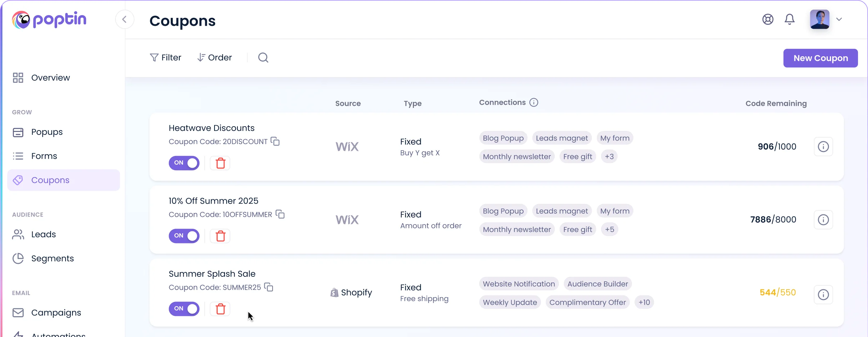Image resolution: width=868 pixels, height=337 pixels.
Task: Click the search magnifier icon
Action: coord(263,57)
